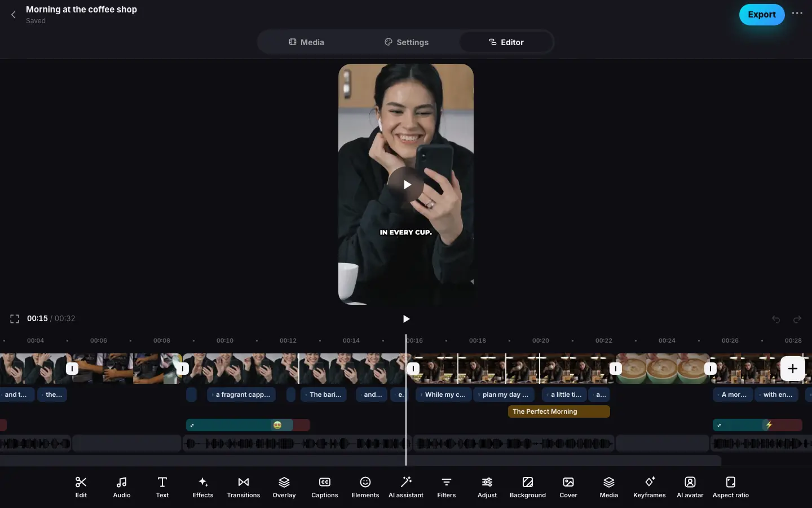Select the 'The bari...' caption clip

click(x=324, y=395)
